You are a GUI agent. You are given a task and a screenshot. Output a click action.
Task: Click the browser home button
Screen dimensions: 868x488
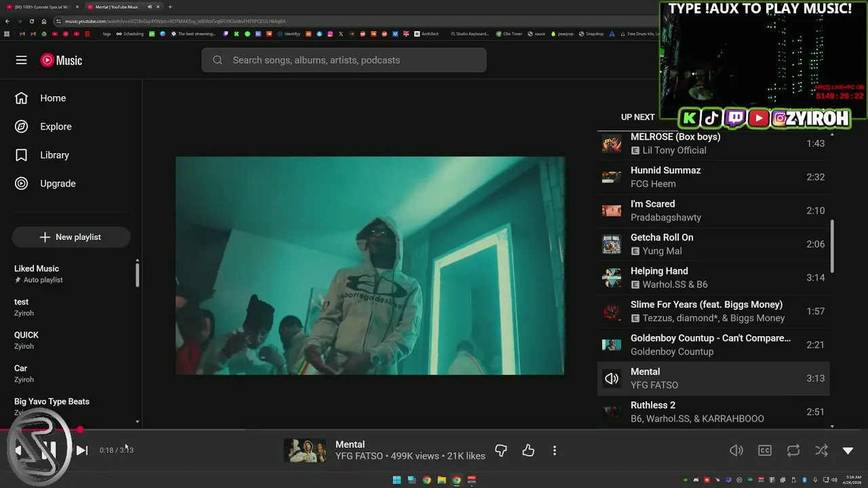[x=44, y=21]
